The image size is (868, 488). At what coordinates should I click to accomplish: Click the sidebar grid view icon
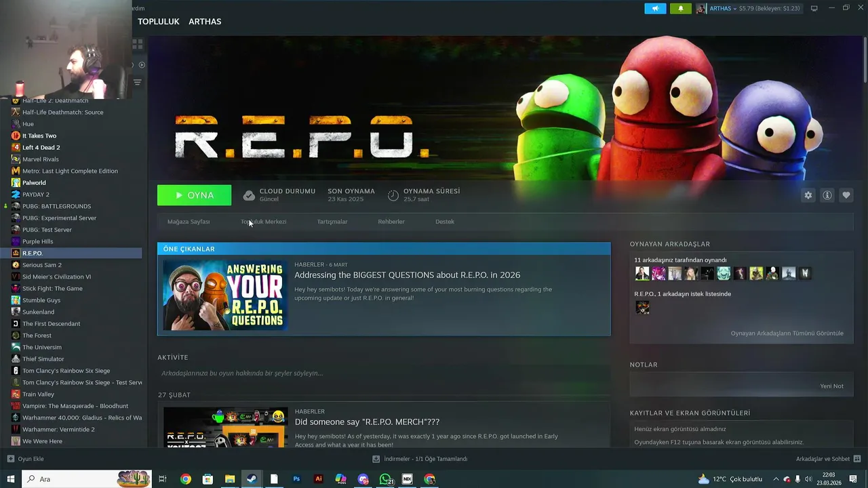[138, 44]
